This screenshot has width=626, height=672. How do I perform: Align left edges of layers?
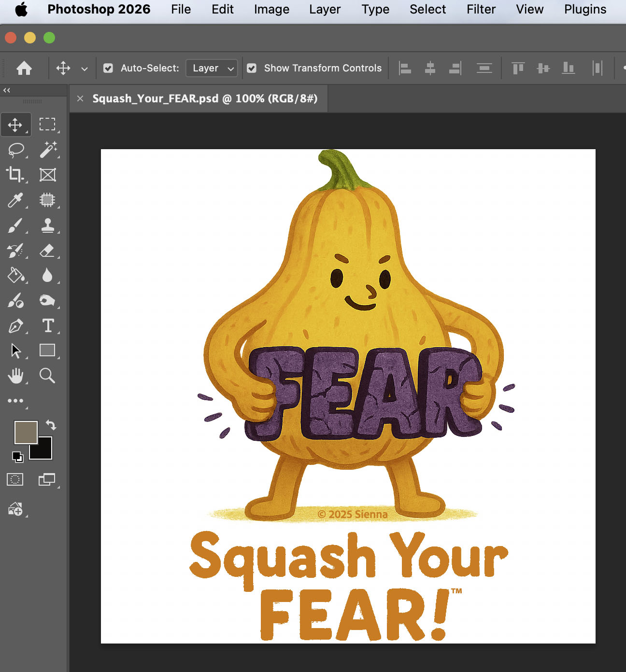[405, 68]
